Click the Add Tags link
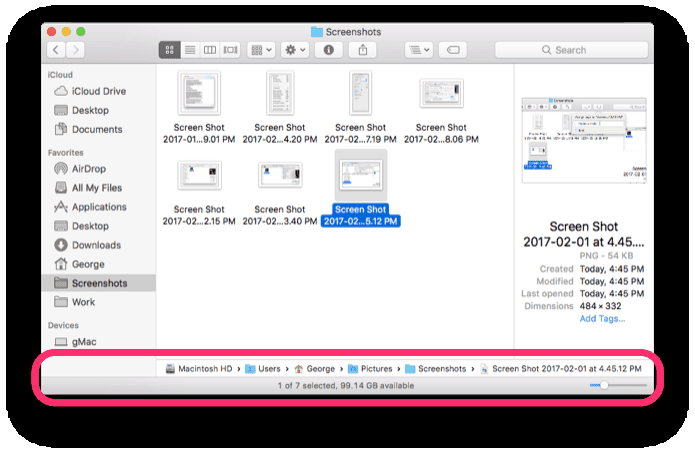Image resolution: width=695 pixels, height=453 pixels. 602,319
